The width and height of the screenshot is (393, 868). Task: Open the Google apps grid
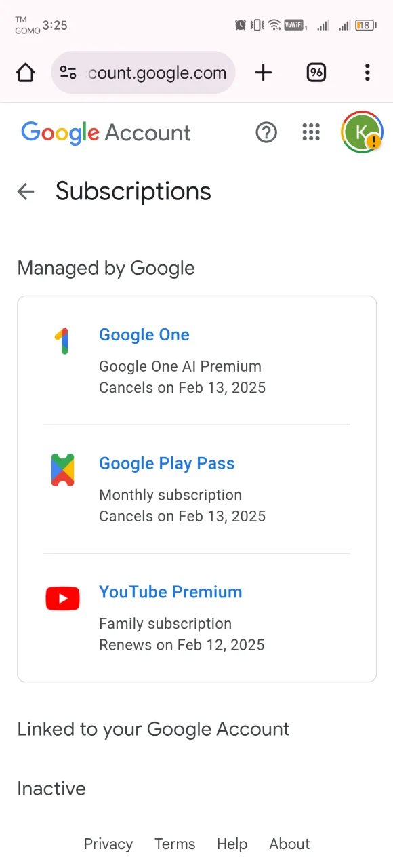point(311,132)
